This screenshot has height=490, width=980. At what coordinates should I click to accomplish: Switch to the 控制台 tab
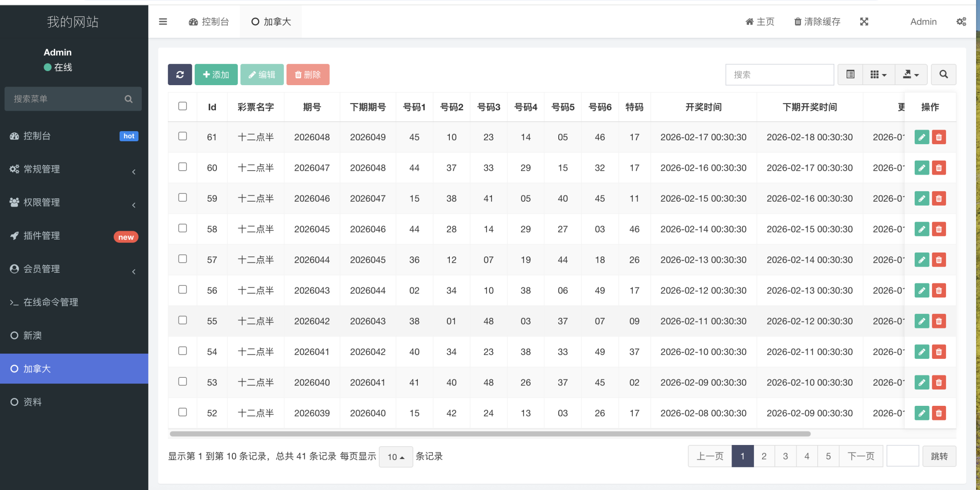(x=209, y=21)
